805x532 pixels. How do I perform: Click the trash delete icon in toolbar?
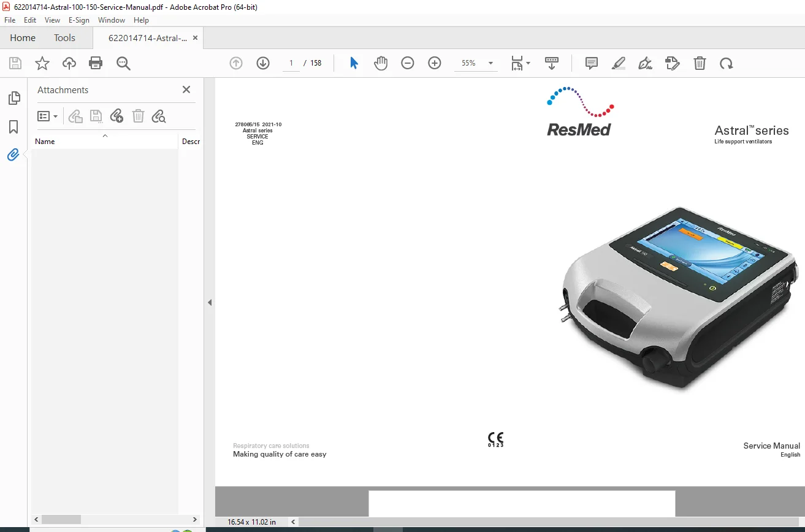[x=700, y=63]
